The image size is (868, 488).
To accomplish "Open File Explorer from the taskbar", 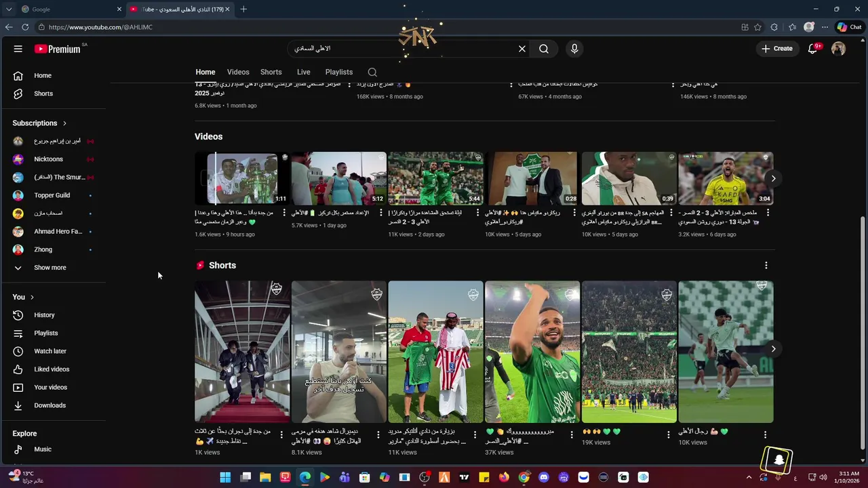I will tap(265, 477).
